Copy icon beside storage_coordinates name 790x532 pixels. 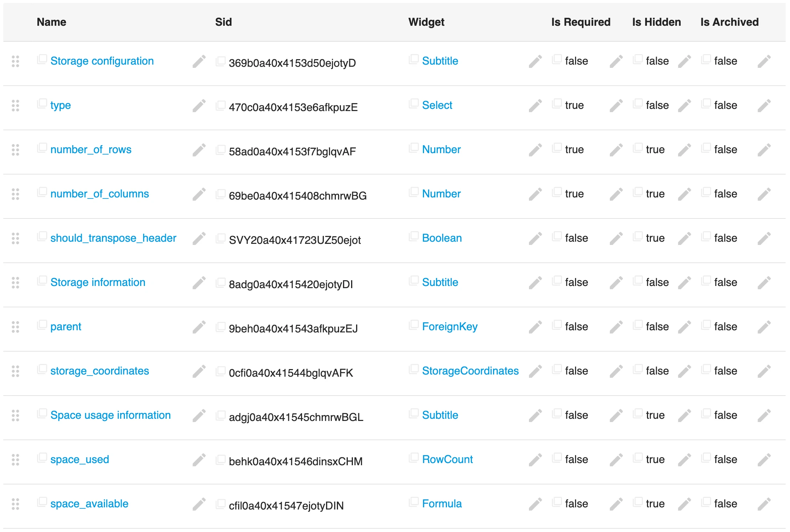click(42, 370)
